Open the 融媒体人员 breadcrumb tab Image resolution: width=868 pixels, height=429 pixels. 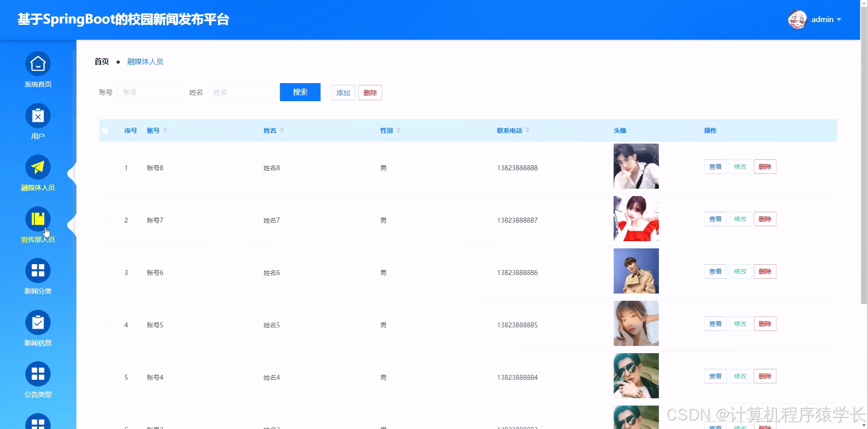tap(145, 61)
